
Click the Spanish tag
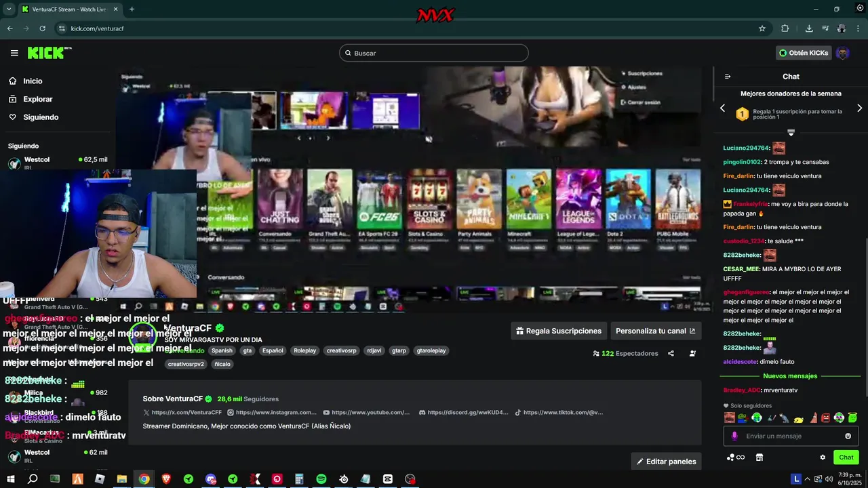[x=222, y=350]
